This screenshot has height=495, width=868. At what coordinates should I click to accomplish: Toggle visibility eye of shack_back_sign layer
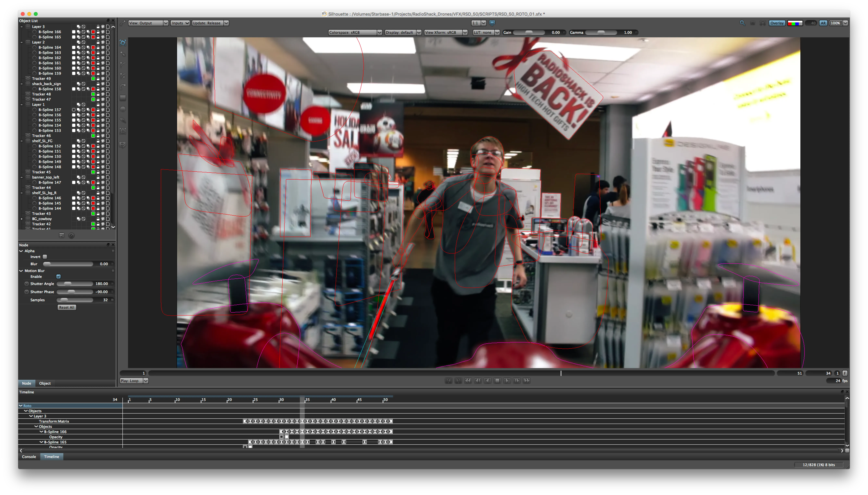[103, 84]
